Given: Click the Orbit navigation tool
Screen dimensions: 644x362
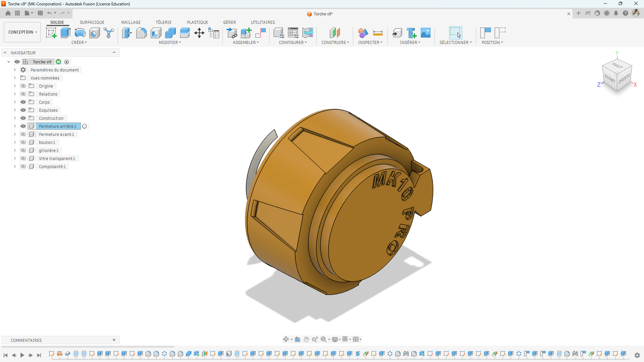Looking at the screenshot, I should point(286,339).
